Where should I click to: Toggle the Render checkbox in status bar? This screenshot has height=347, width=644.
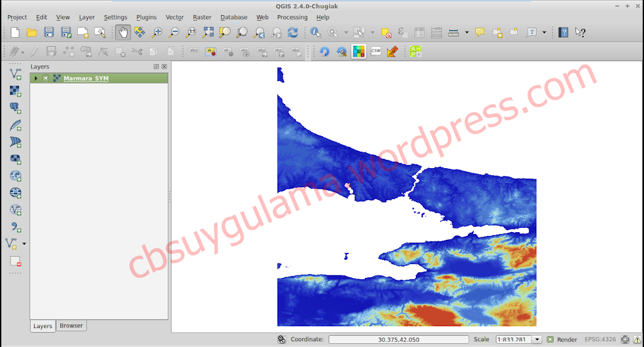coord(550,339)
